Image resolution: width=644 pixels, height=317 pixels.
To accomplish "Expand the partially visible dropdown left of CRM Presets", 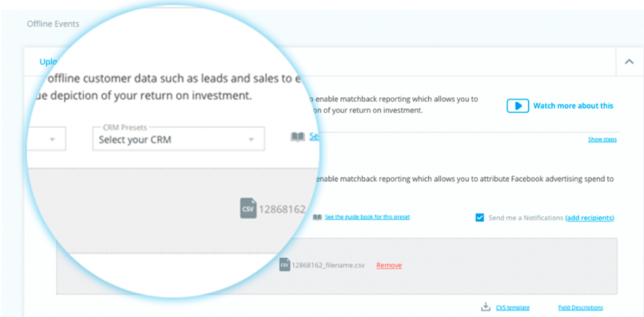I will 46,139.
